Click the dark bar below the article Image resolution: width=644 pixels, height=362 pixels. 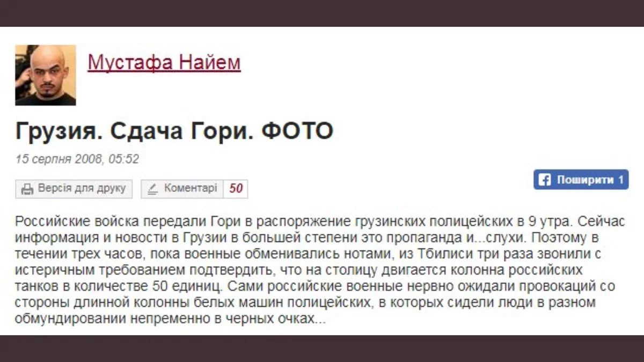pyautogui.click(x=322, y=349)
